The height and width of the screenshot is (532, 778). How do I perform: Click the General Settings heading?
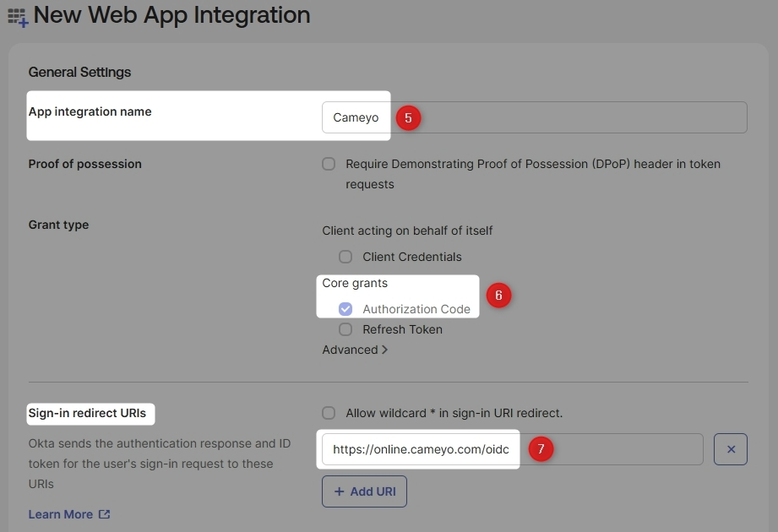pyautogui.click(x=79, y=73)
